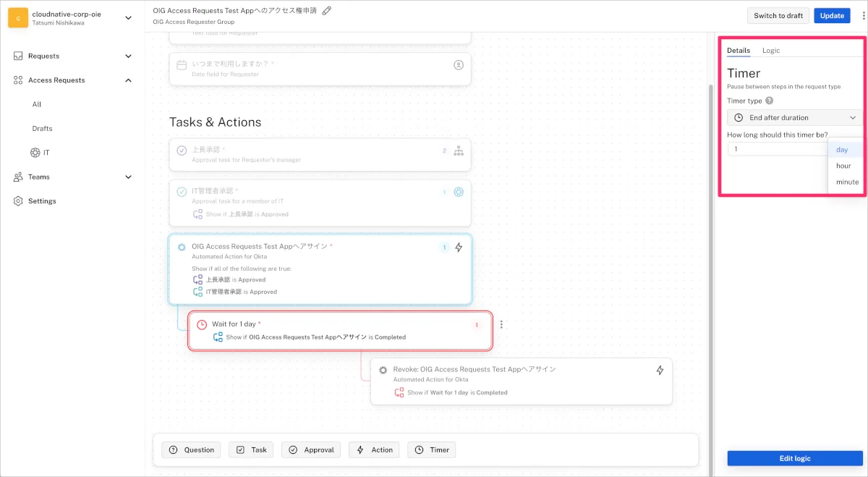Switch to the Logic tab
868x477 pixels.
coord(771,51)
